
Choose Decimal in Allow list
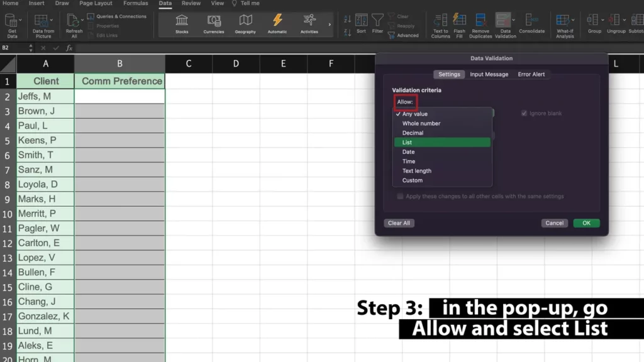point(442,133)
